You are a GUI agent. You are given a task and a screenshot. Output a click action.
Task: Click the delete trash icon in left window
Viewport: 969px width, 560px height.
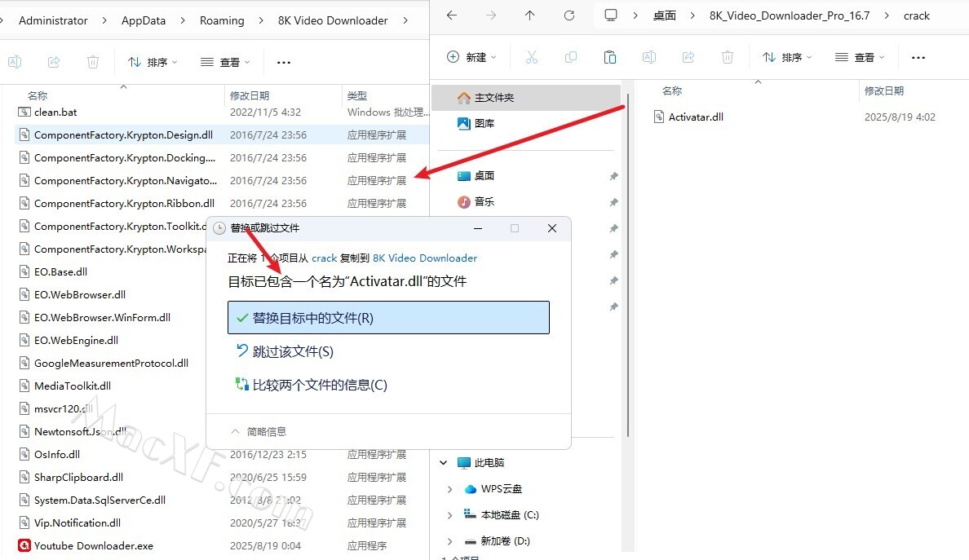pyautogui.click(x=93, y=62)
